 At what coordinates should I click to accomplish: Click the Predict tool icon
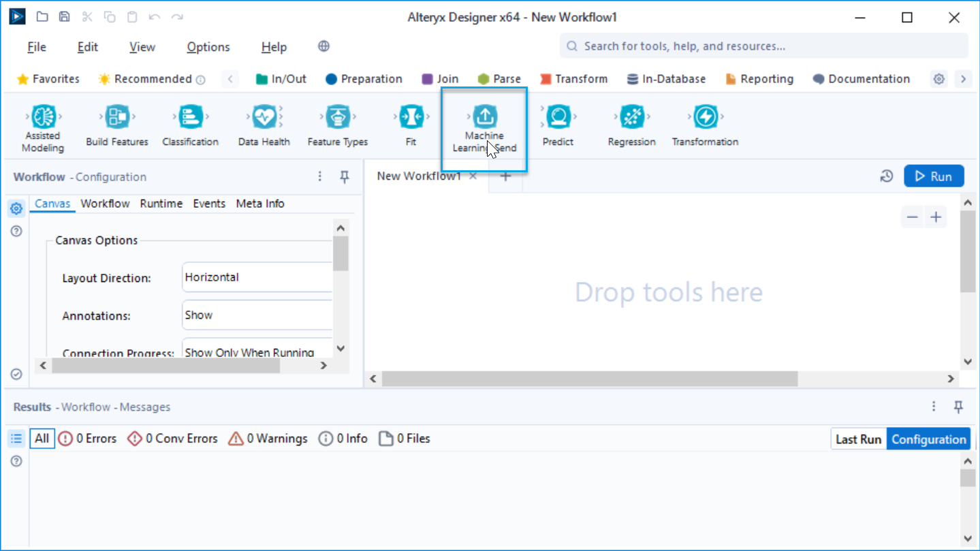point(558,116)
